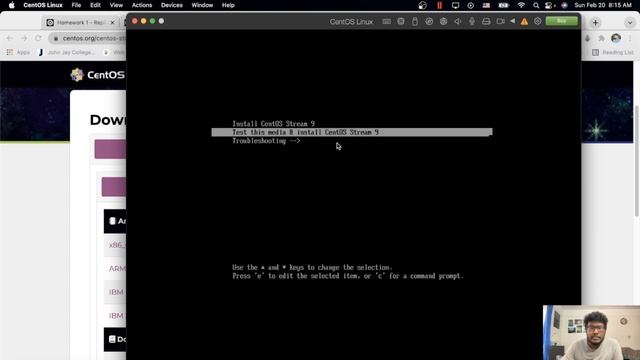Open the Apps bookmarks shortcut
Image resolution: width=640 pixels, height=360 pixels.
18,52
